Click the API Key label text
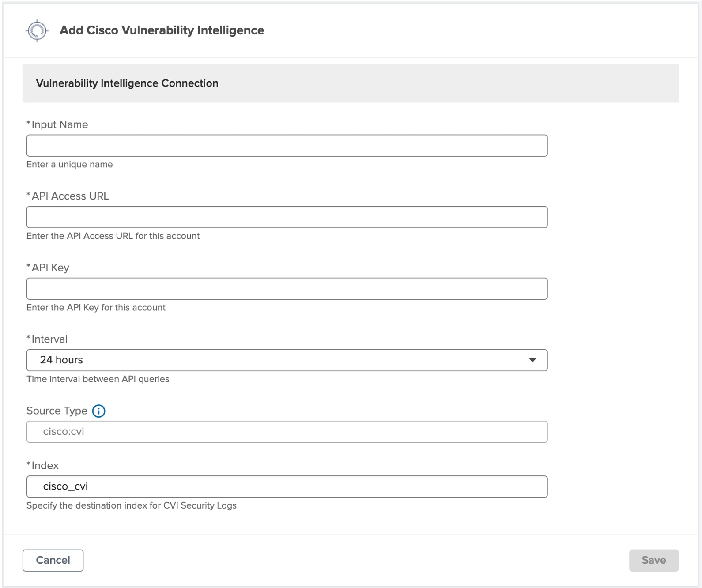702x588 pixels. pos(50,268)
